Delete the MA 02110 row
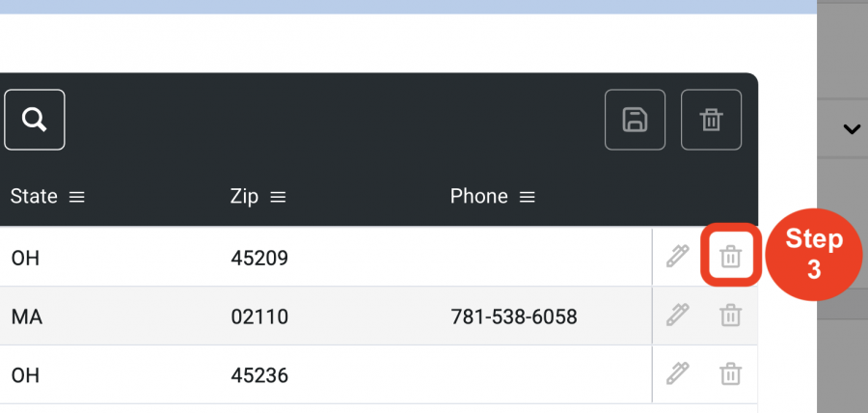 tap(731, 315)
